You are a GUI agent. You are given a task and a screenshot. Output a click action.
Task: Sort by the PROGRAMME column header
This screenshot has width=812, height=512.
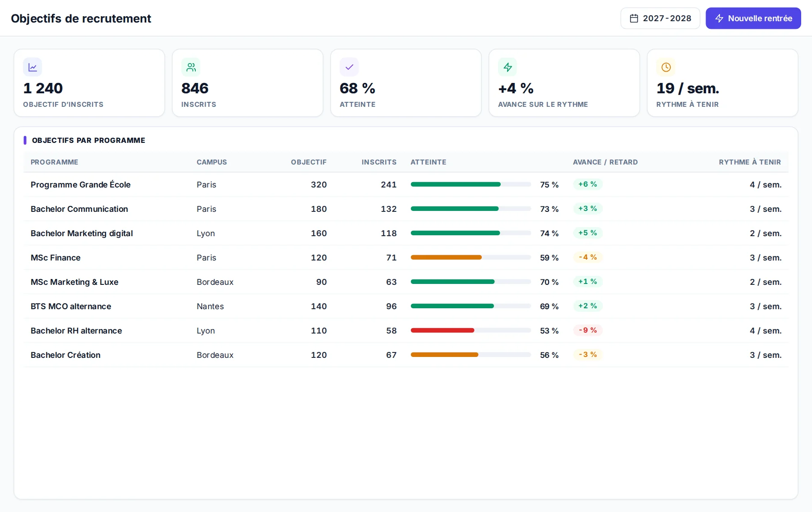click(54, 162)
